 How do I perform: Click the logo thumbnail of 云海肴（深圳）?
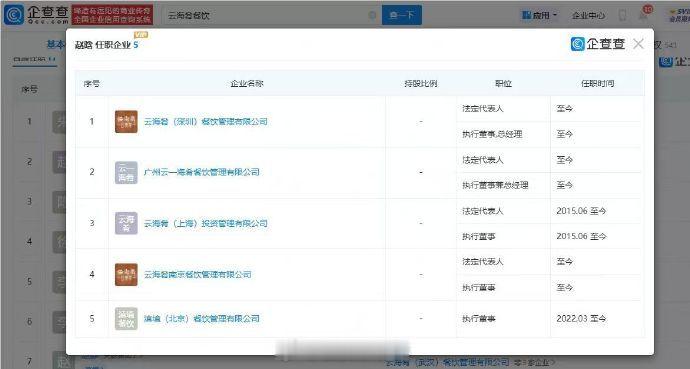126,121
